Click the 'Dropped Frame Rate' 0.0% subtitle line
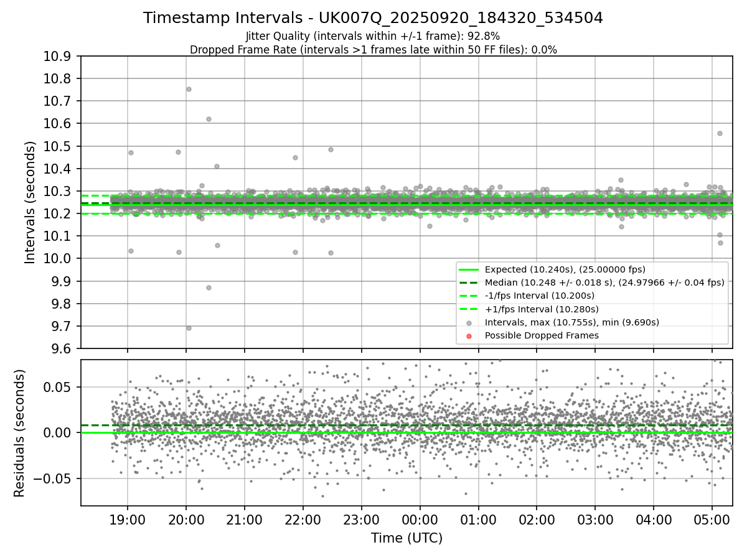The image size is (747, 560). click(x=373, y=50)
